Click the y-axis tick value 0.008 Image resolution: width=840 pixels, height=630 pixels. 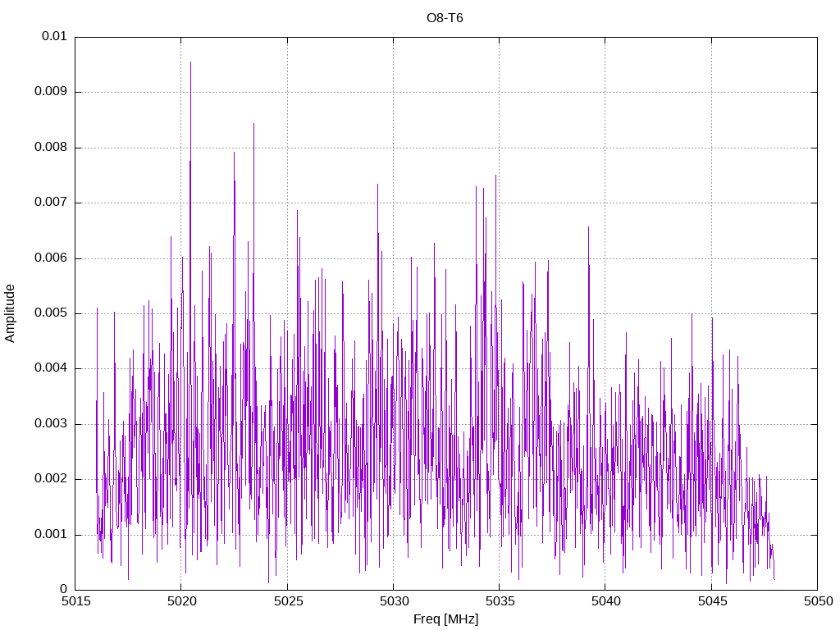[x=51, y=148]
